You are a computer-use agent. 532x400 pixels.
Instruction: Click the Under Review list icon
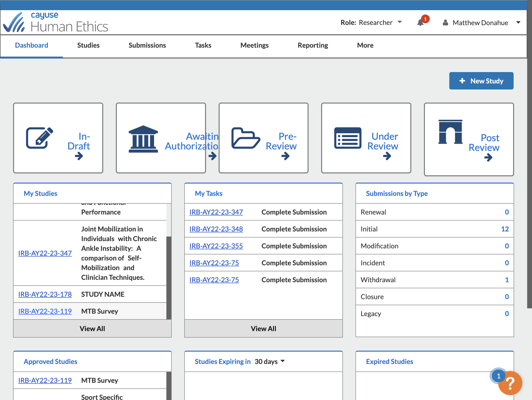pyautogui.click(x=348, y=138)
